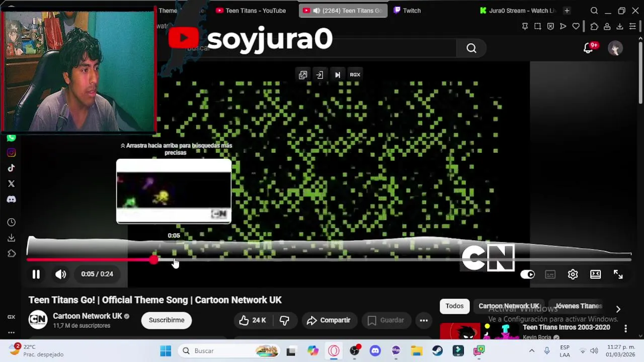Open GX Control in sidebar
The width and height of the screenshot is (644, 362).
click(11, 317)
